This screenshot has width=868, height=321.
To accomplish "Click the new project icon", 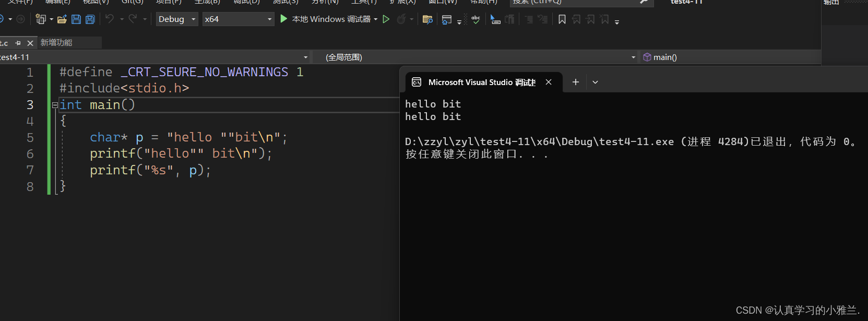I will click(40, 19).
